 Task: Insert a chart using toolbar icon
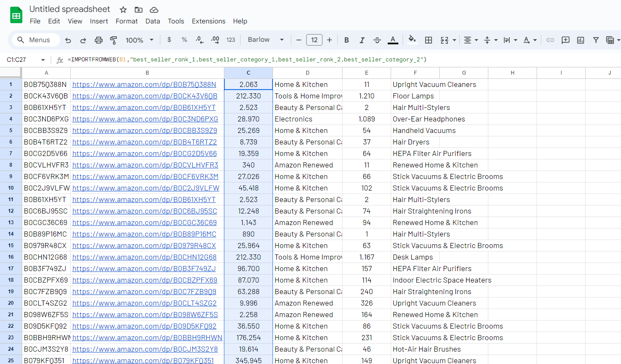pyautogui.click(x=580, y=40)
